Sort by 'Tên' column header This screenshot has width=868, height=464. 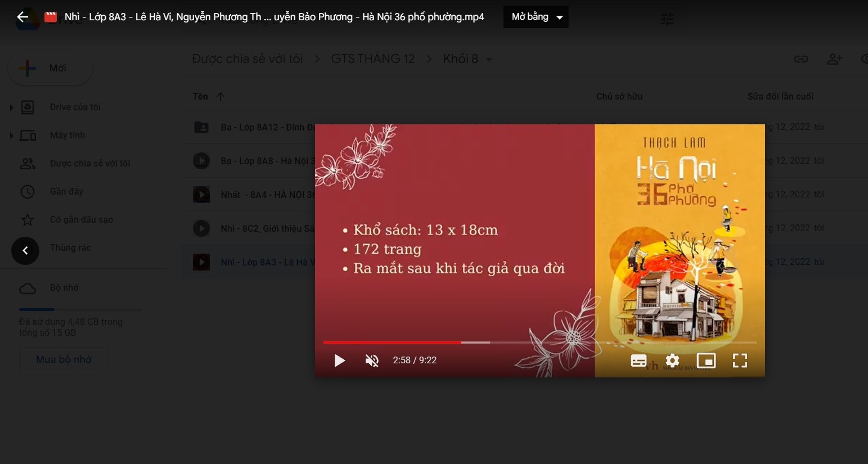200,97
